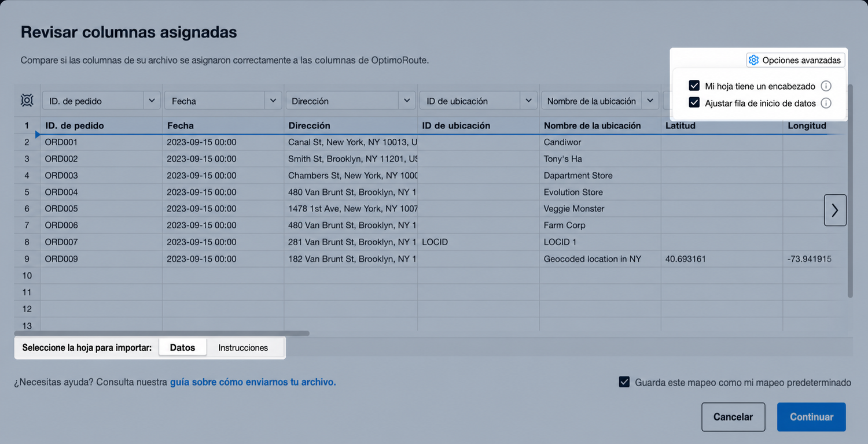Click the horizontal table scrollbar
Image resolution: width=868 pixels, height=444 pixels.
[162, 333]
